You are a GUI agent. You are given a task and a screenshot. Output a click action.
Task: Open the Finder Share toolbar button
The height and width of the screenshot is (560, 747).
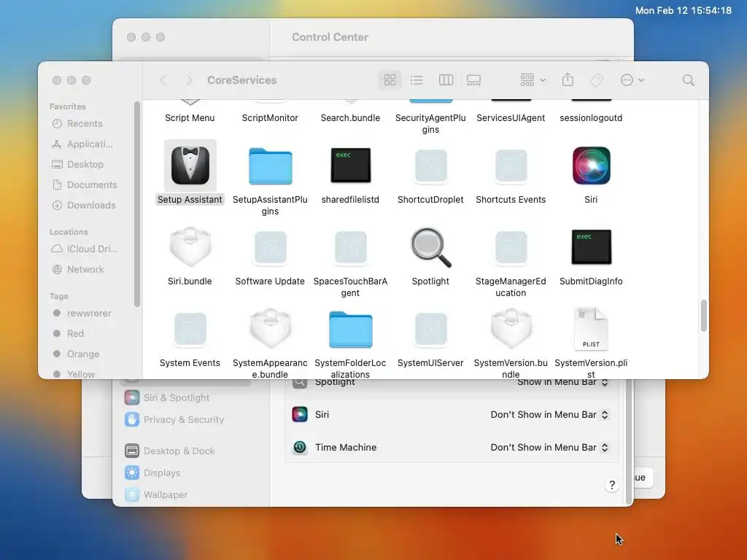tap(568, 79)
